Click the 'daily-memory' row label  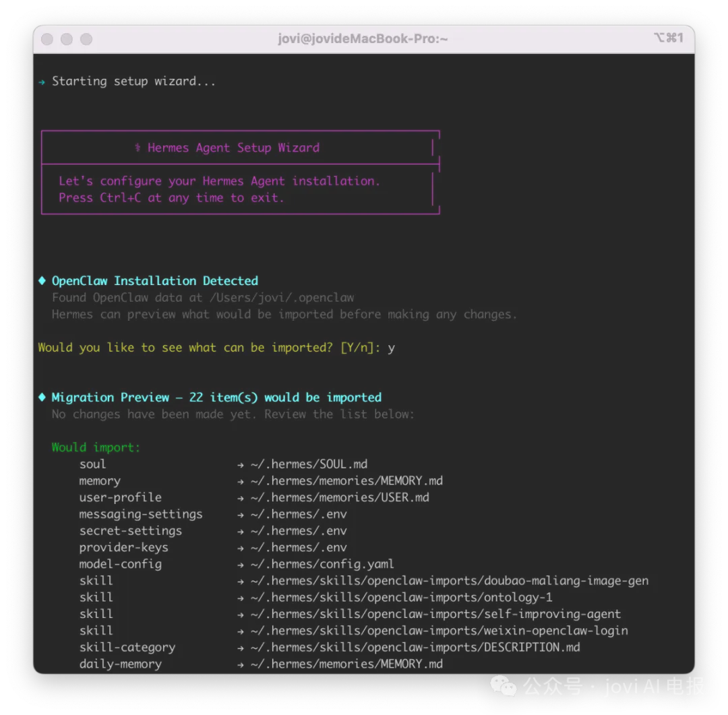[120, 664]
